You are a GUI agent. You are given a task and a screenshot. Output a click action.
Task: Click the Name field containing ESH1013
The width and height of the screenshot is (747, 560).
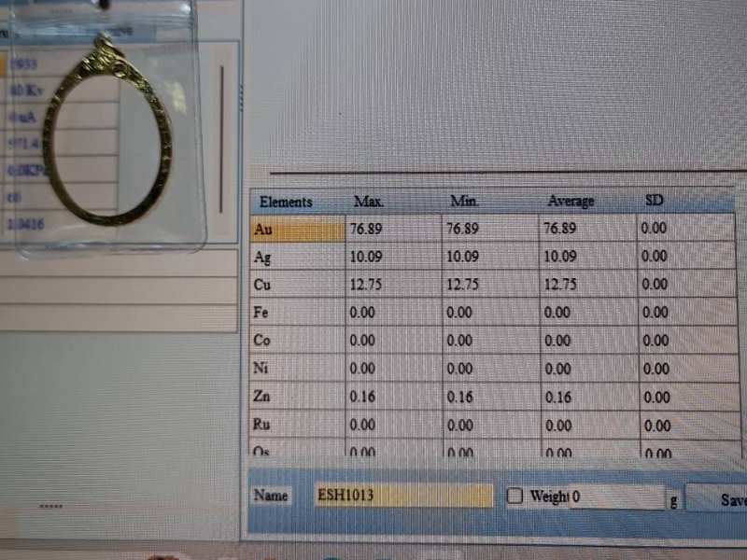tap(403, 496)
